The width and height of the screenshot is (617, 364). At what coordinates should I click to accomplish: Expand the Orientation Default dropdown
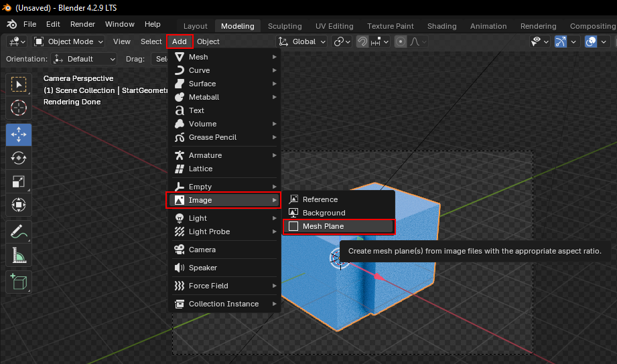tap(85, 59)
